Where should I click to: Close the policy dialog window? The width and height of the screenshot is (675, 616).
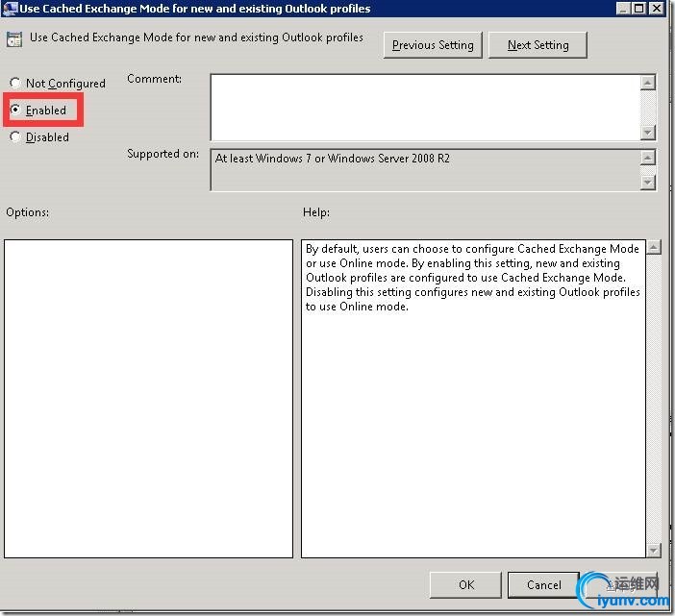[x=656, y=9]
